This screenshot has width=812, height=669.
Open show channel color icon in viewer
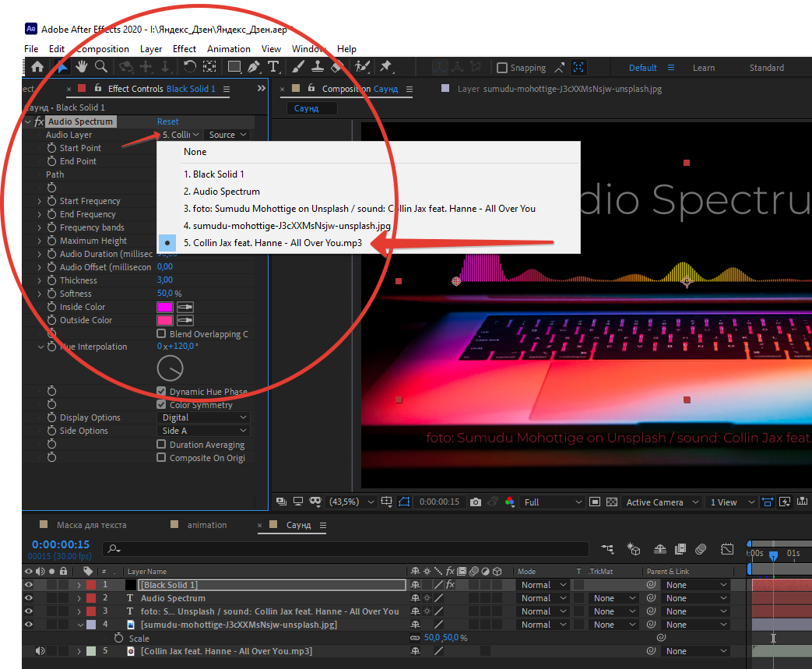[x=510, y=502]
